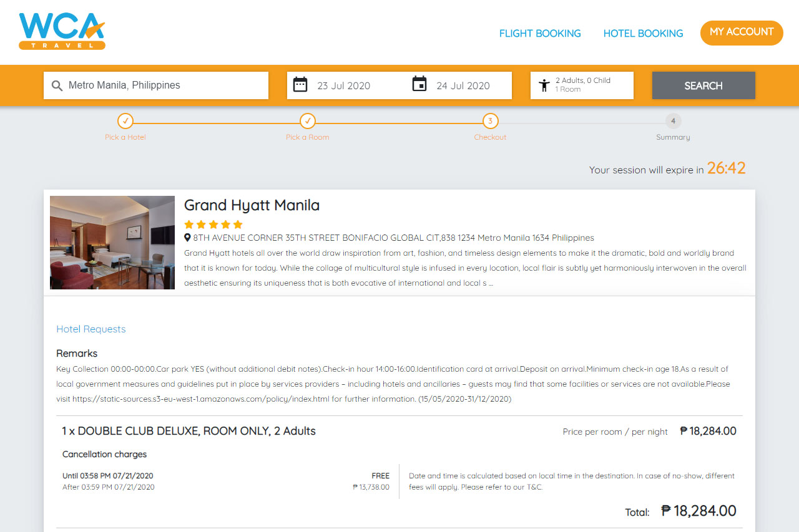Click the hotel's five-star rating
The height and width of the screenshot is (532, 799).
click(x=213, y=225)
